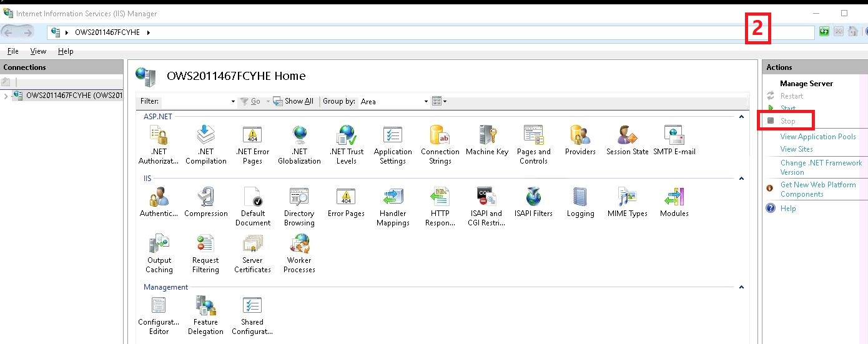Open the View menu
Viewport: 868px width, 344px height.
[x=38, y=51]
